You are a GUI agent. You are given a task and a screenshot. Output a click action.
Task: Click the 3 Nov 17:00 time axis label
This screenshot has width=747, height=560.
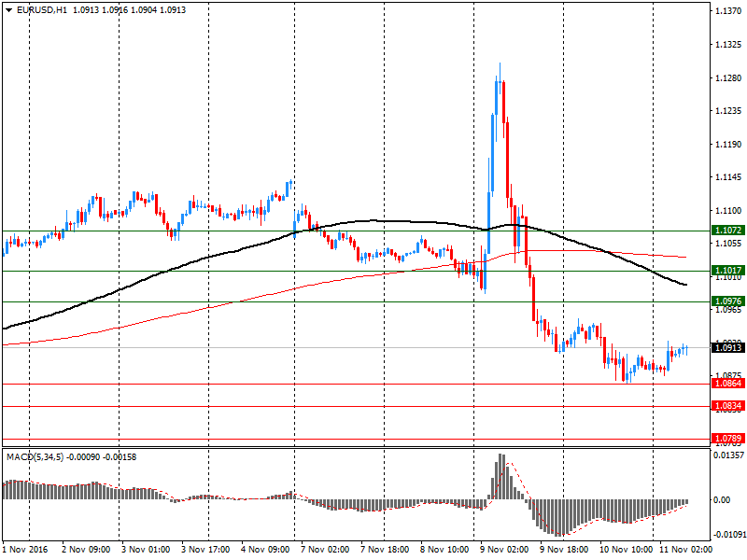(205, 550)
